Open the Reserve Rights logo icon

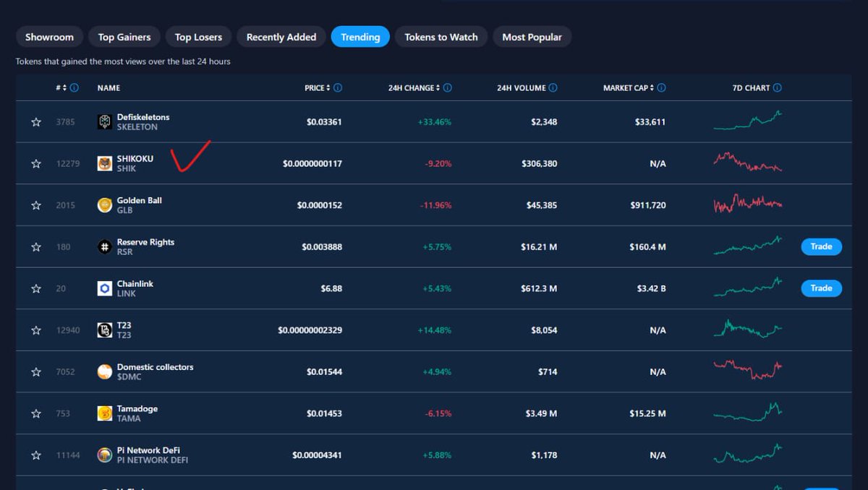[105, 247]
